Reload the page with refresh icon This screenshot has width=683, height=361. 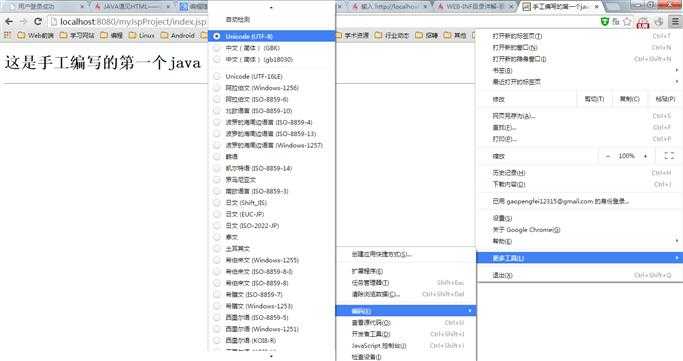38,21
